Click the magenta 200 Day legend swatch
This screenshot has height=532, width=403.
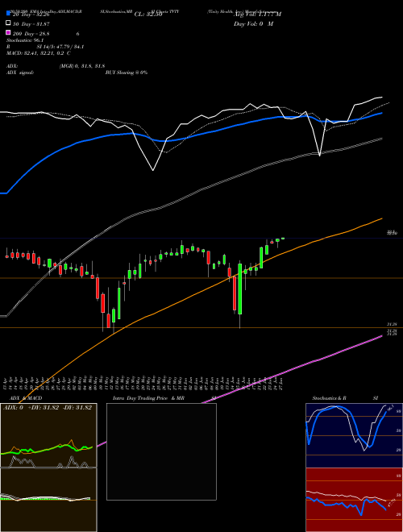click(x=8, y=32)
